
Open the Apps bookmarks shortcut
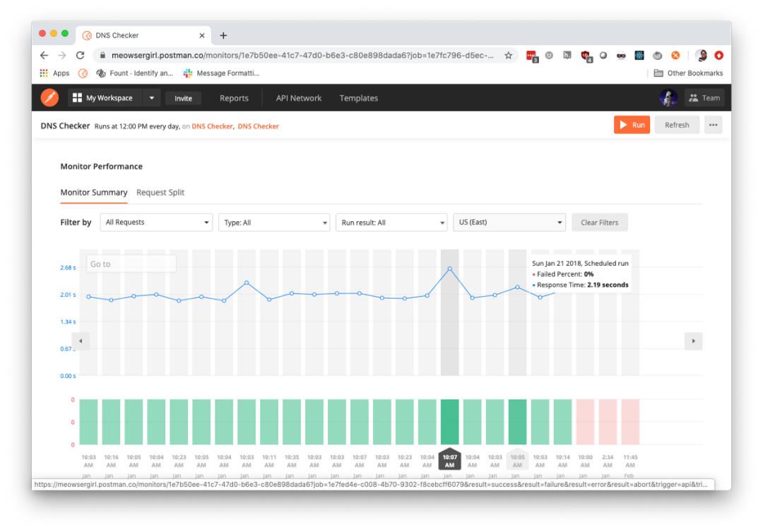[x=55, y=73]
